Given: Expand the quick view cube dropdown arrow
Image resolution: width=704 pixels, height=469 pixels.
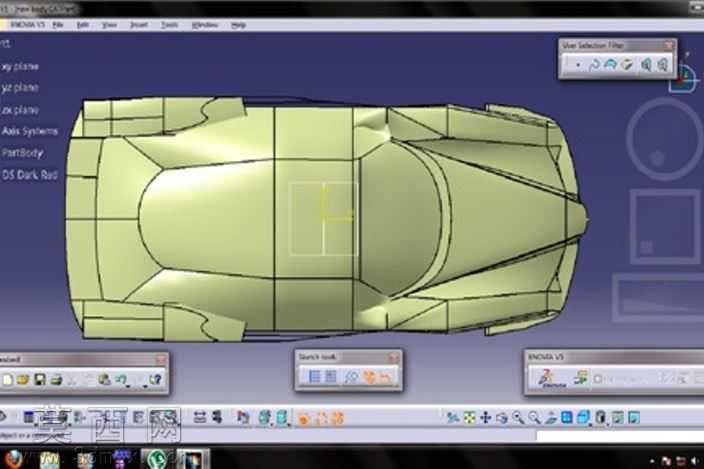Looking at the screenshot, I should point(590,424).
